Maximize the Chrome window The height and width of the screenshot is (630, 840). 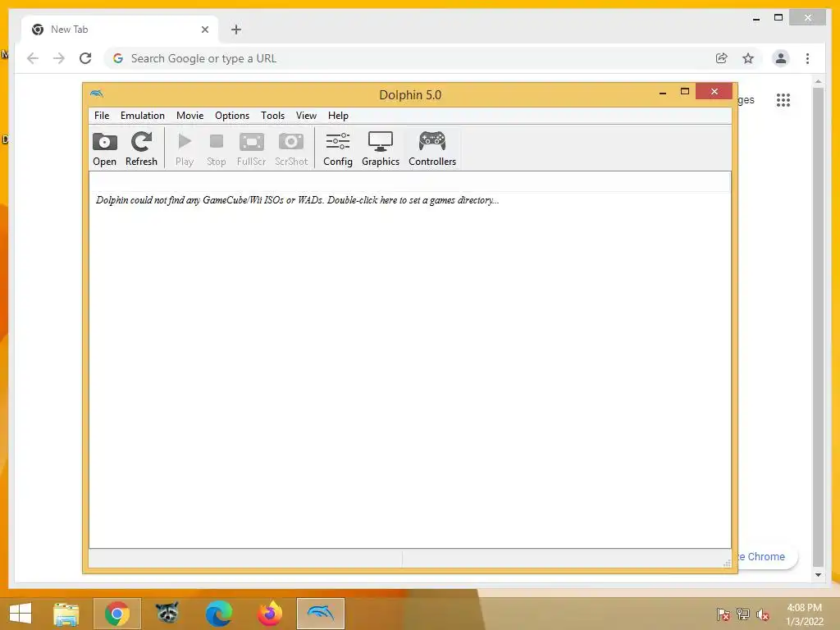pyautogui.click(x=778, y=18)
